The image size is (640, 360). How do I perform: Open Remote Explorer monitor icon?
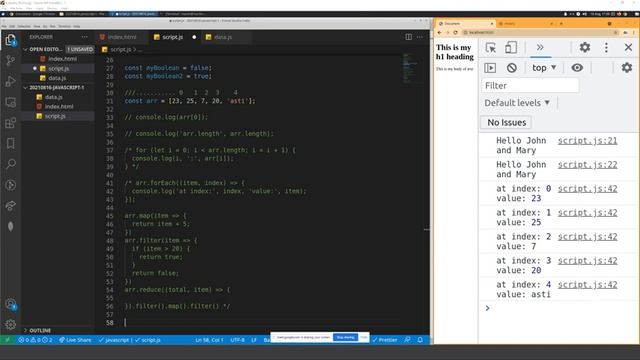point(11,102)
